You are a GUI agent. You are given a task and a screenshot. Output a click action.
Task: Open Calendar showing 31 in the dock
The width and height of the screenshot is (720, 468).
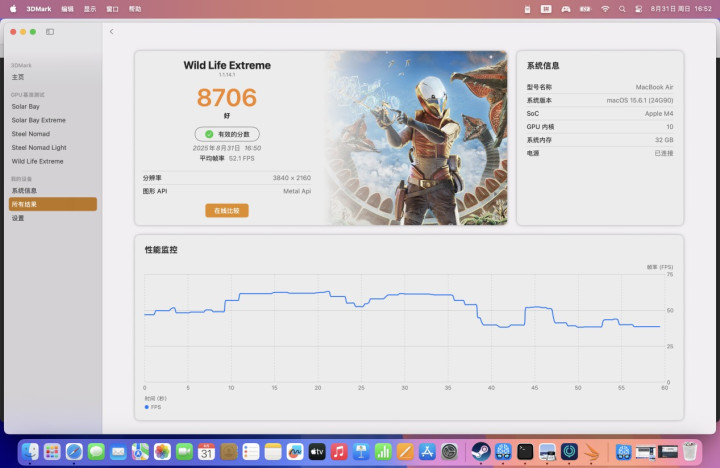[x=207, y=452]
